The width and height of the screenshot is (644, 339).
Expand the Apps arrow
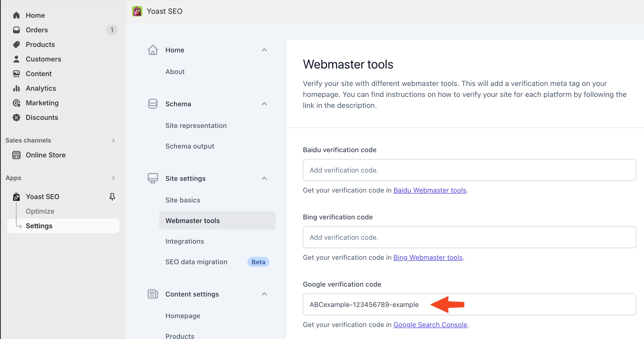tap(113, 178)
